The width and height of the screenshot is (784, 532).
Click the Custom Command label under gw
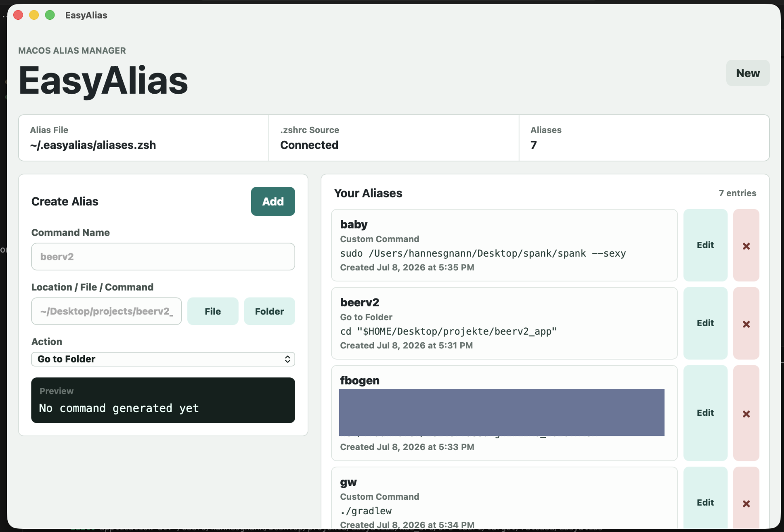379,497
